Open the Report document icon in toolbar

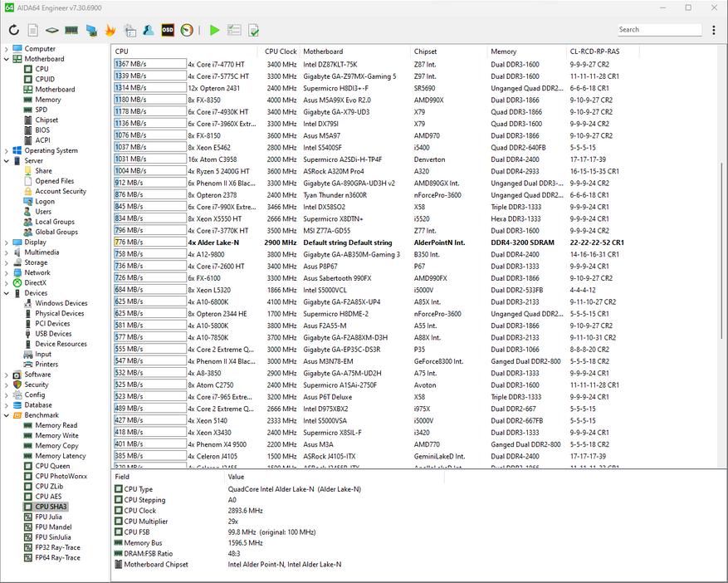pos(32,30)
